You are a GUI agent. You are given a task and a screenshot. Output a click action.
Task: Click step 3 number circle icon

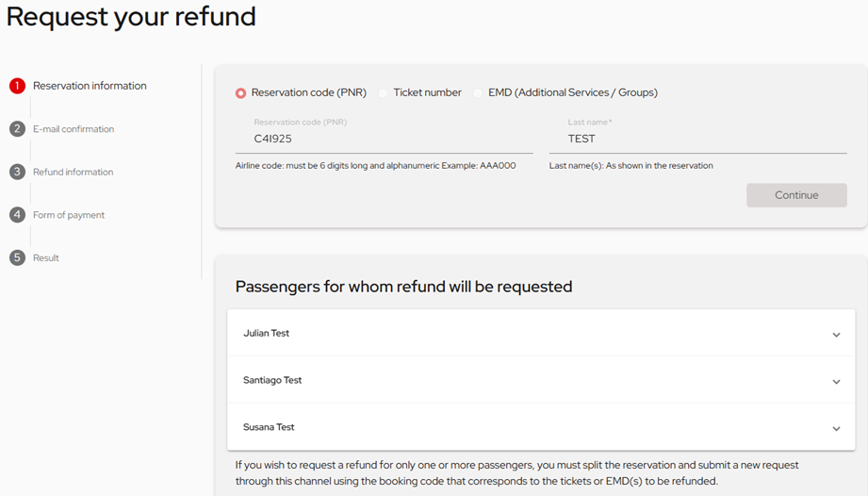click(17, 172)
